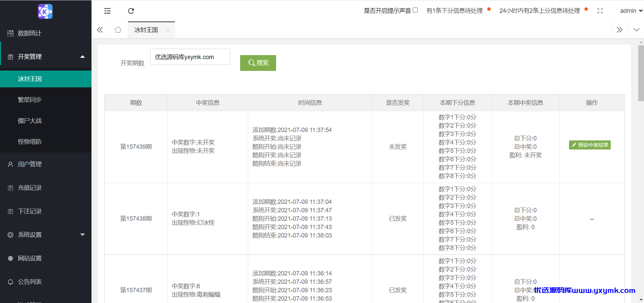Click the refresh page icon
The height and width of the screenshot is (303, 644).
coord(131,11)
